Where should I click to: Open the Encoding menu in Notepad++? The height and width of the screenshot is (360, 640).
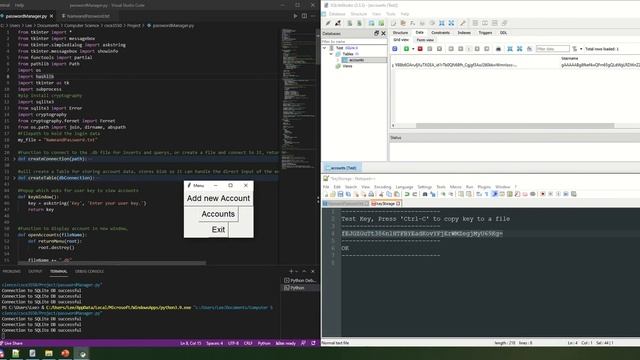[382, 187]
